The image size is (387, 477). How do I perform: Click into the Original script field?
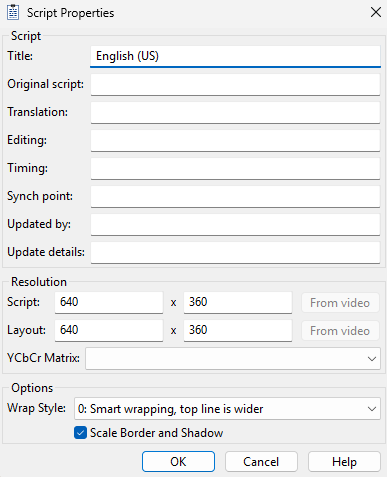pos(235,85)
